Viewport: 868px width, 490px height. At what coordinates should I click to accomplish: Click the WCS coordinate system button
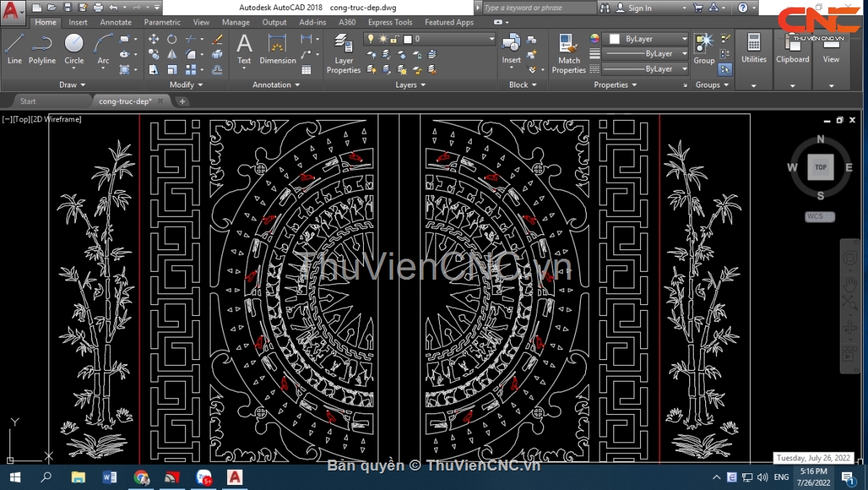tap(820, 216)
